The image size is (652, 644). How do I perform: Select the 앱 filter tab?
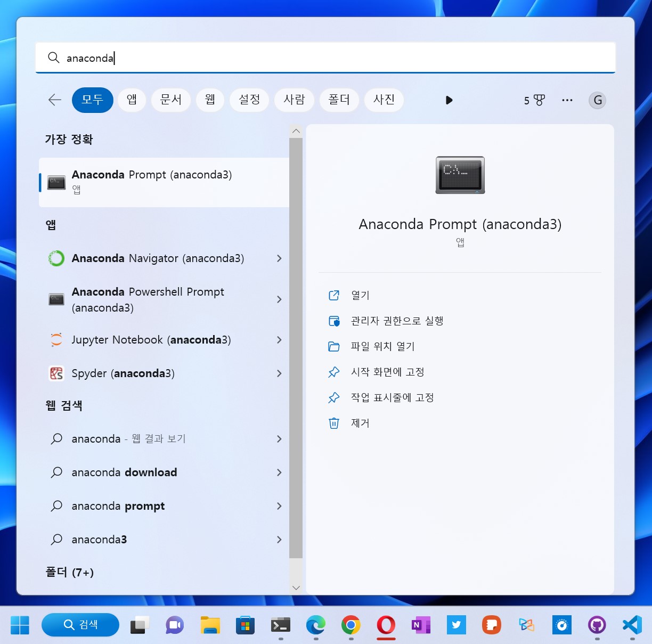pyautogui.click(x=132, y=100)
